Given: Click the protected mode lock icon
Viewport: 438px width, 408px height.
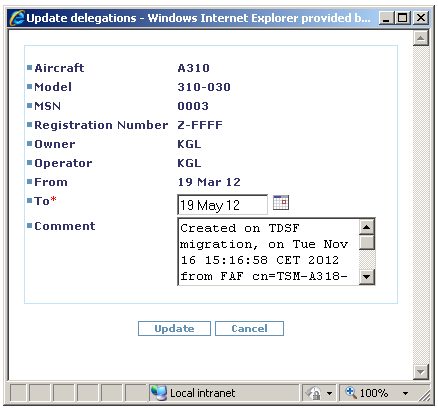Looking at the screenshot, I should coord(313,393).
